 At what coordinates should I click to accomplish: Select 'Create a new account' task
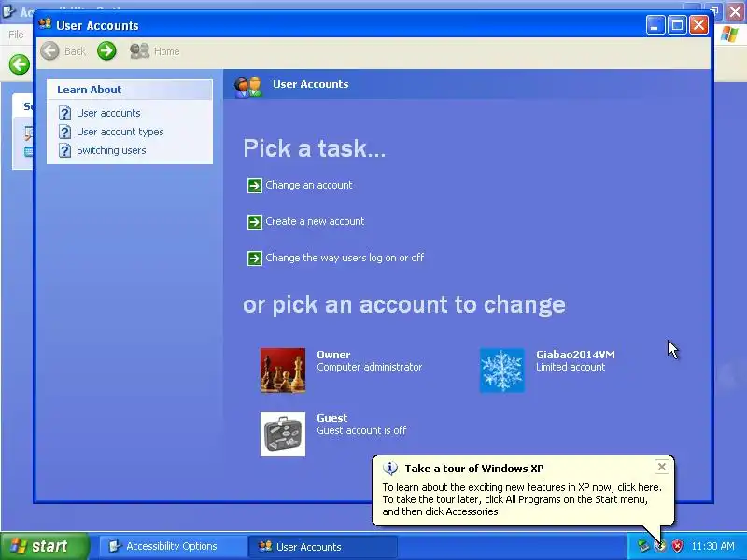(x=315, y=221)
